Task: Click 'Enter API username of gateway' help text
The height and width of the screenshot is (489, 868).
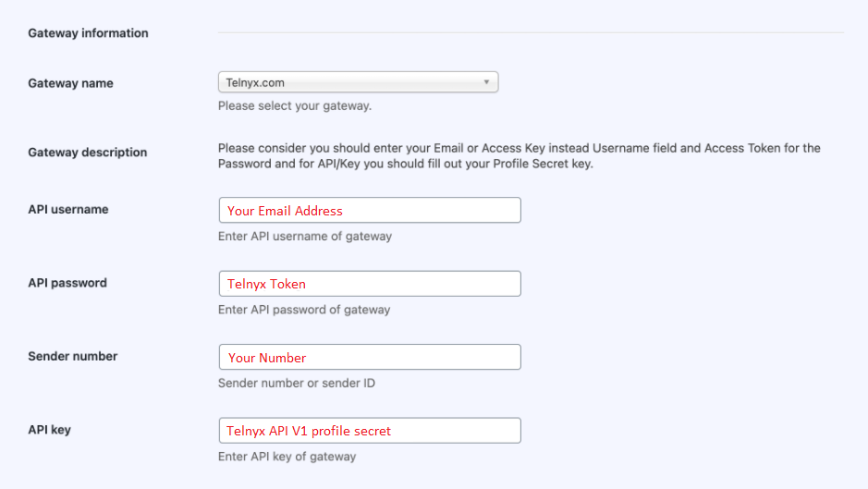Action: 304,237
